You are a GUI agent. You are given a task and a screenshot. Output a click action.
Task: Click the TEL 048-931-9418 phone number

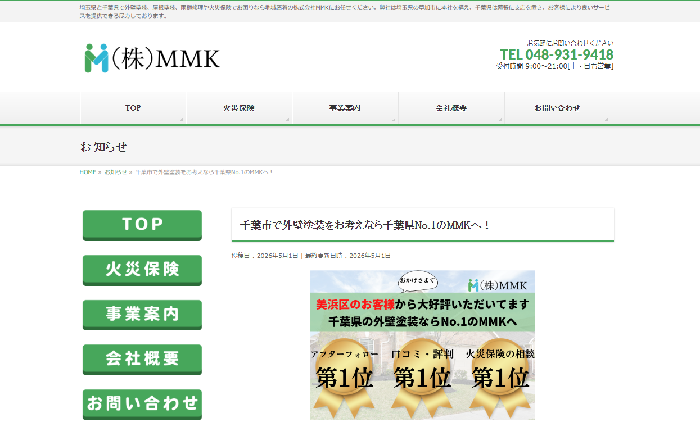tap(556, 55)
